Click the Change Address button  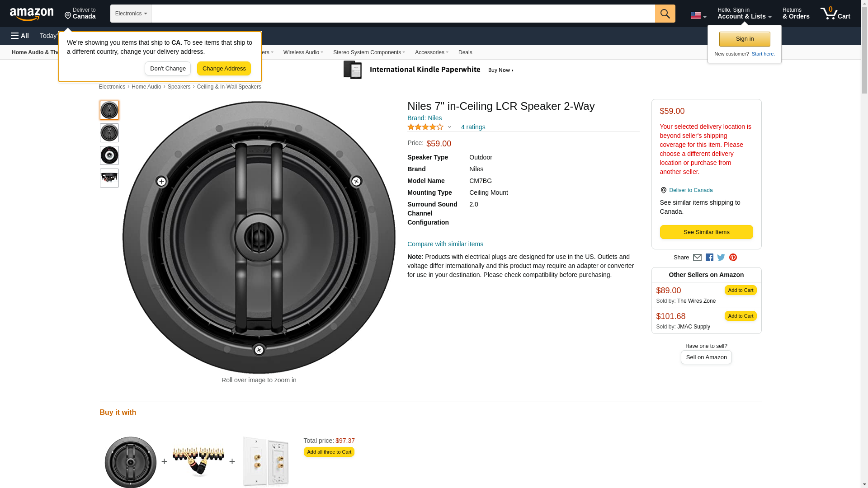tap(224, 69)
